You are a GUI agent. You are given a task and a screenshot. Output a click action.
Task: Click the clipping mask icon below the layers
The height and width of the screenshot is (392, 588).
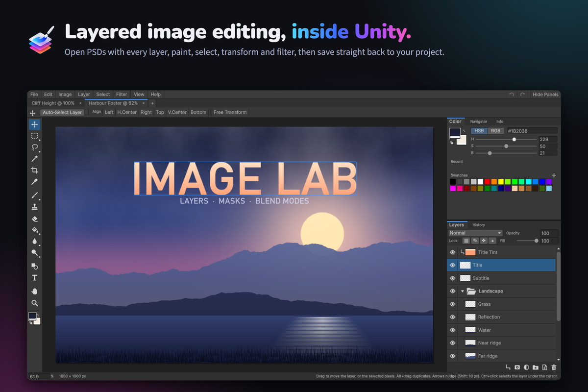coord(508,367)
